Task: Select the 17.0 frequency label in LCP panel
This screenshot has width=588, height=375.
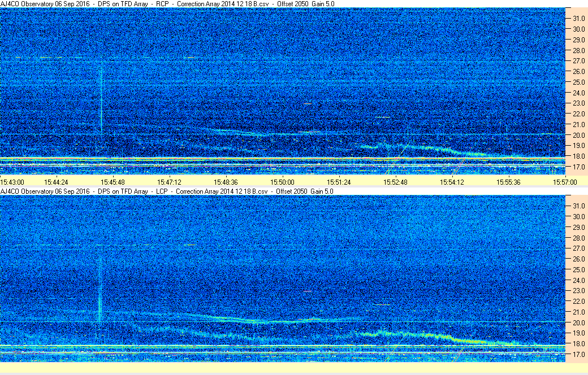Action: [x=577, y=355]
